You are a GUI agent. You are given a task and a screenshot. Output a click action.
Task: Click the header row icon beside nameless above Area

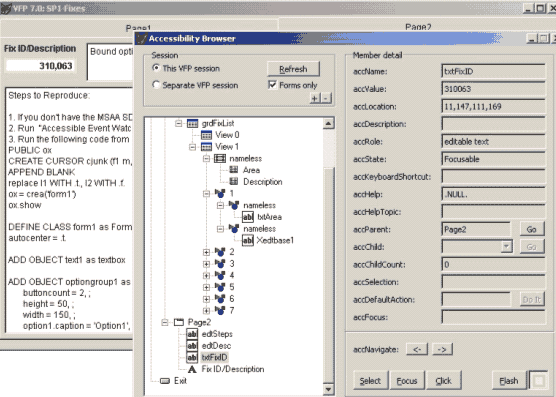tap(220, 158)
